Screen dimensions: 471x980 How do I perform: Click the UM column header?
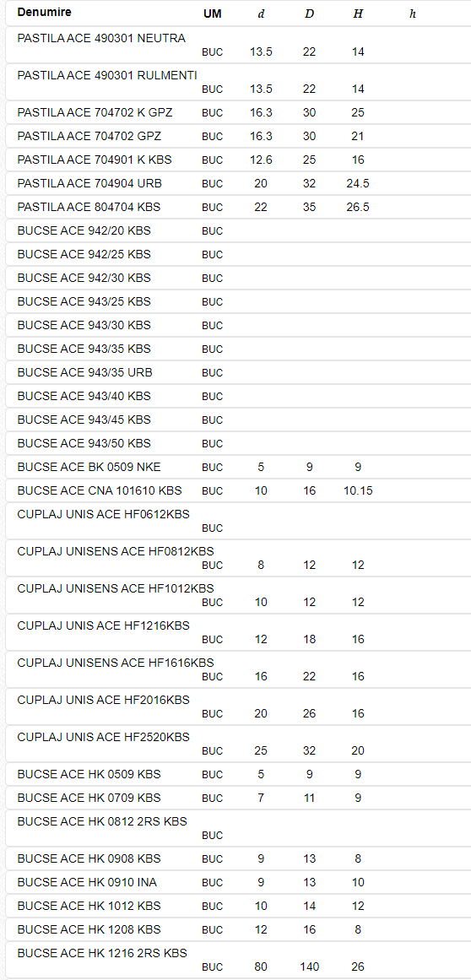213,14
